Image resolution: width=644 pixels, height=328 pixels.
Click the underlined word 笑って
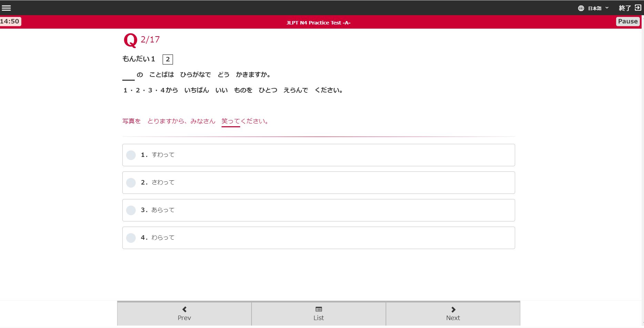pyautogui.click(x=231, y=121)
